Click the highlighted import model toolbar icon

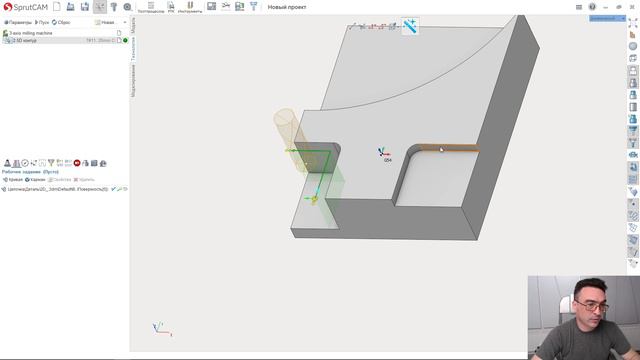coord(100,7)
